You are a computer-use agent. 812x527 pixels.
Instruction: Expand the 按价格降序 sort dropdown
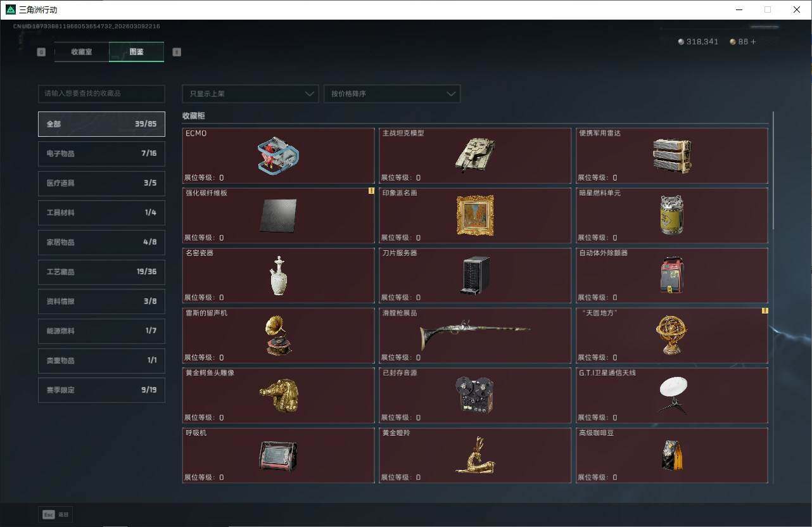(392, 94)
